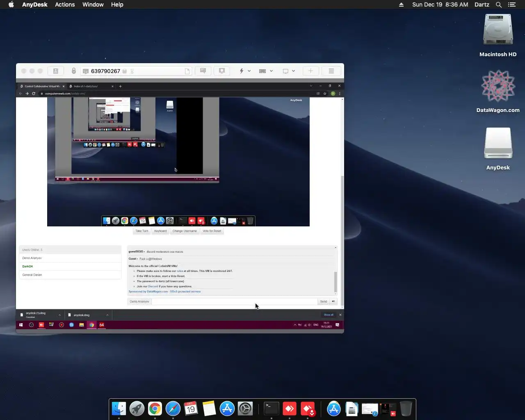The image size is (525, 420).
Task: Click the display settings icon in AnyDesk
Action: tap(285, 71)
